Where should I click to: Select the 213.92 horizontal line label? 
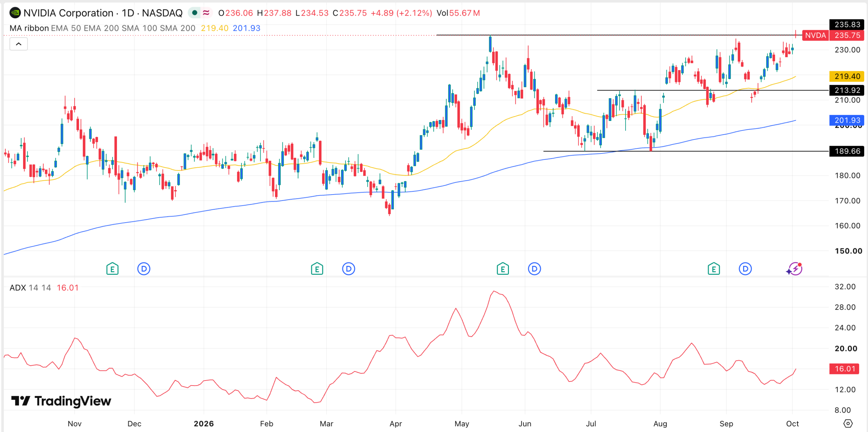(x=847, y=90)
